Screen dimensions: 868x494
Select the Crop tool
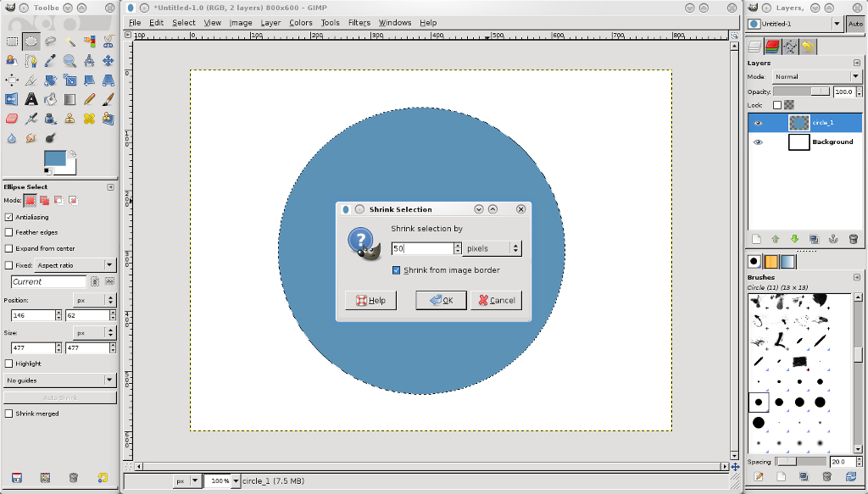pos(31,80)
